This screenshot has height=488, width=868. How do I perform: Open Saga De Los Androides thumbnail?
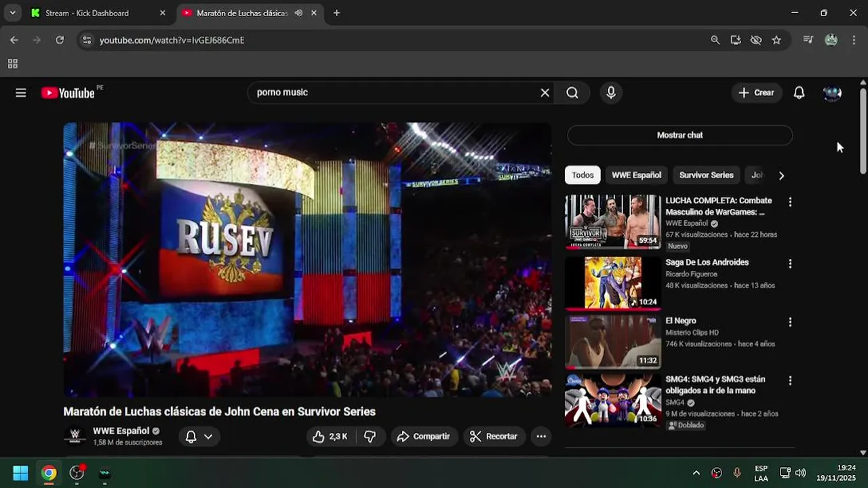pyautogui.click(x=613, y=282)
